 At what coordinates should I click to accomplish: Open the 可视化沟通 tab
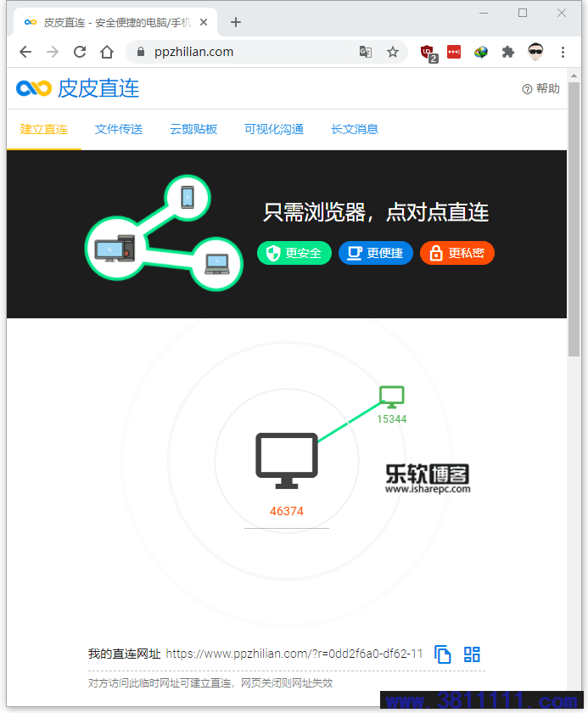(x=274, y=129)
